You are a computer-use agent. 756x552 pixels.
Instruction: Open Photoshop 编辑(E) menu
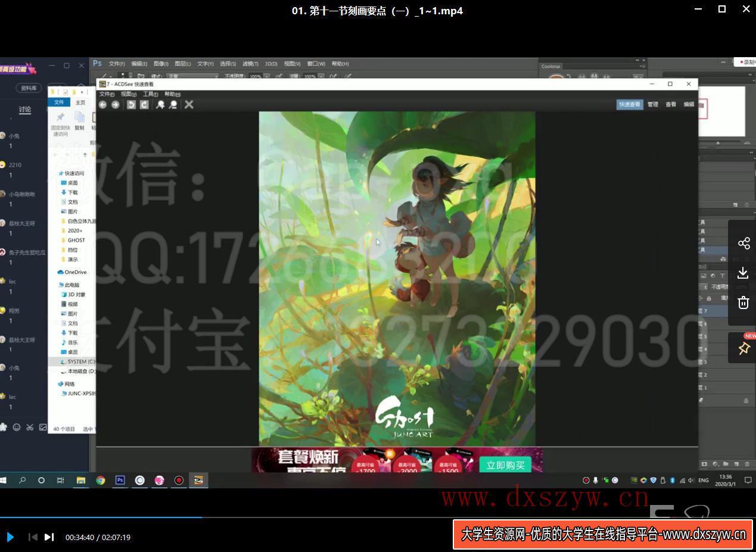click(139, 64)
